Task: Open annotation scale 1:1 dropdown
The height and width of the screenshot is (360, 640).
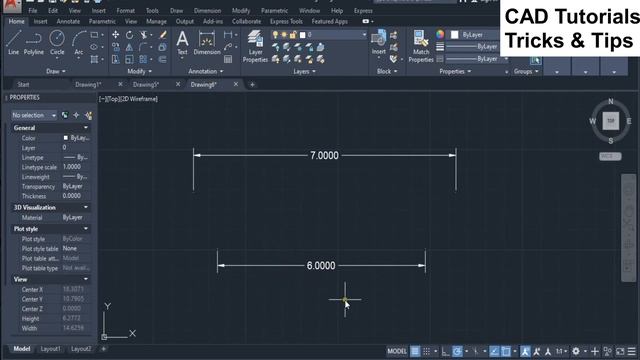Action: point(561,351)
